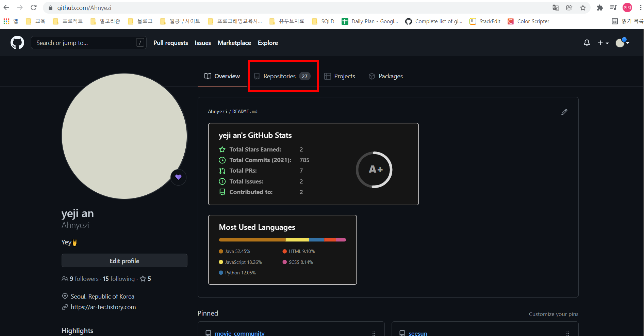Reload the page
The width and height of the screenshot is (644, 336).
34,7
